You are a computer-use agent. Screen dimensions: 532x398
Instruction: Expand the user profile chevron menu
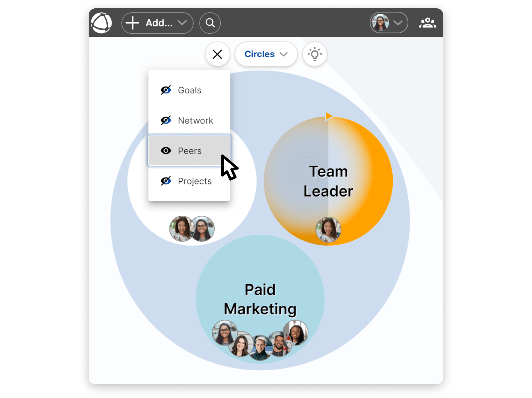click(x=398, y=23)
